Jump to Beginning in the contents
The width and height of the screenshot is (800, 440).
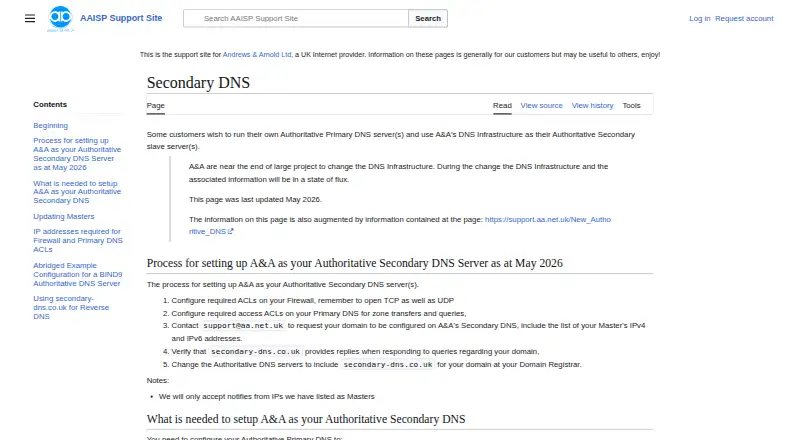[51, 126]
